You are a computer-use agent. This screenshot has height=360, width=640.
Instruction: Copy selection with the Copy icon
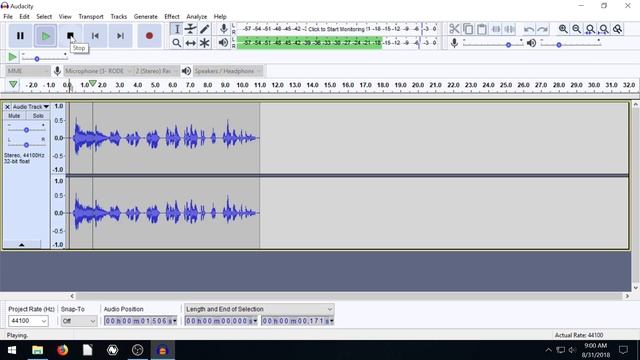click(468, 29)
